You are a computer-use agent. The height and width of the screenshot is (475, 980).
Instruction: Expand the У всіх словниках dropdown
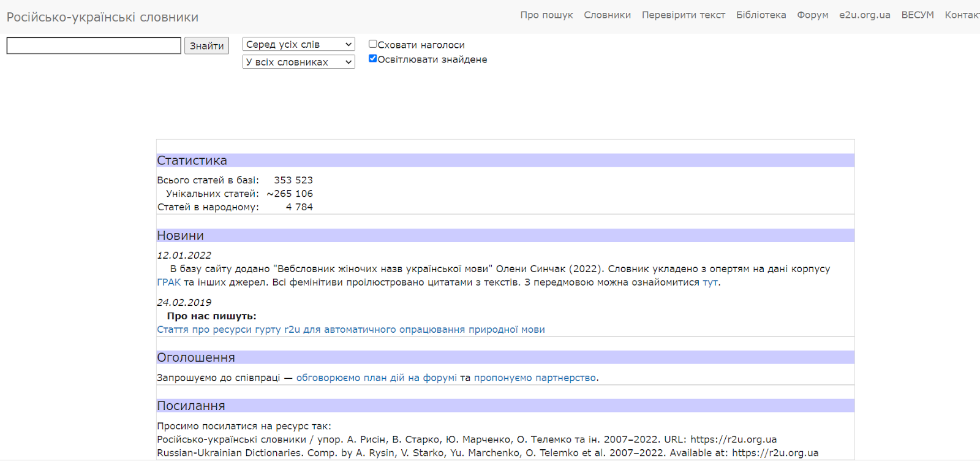point(298,62)
